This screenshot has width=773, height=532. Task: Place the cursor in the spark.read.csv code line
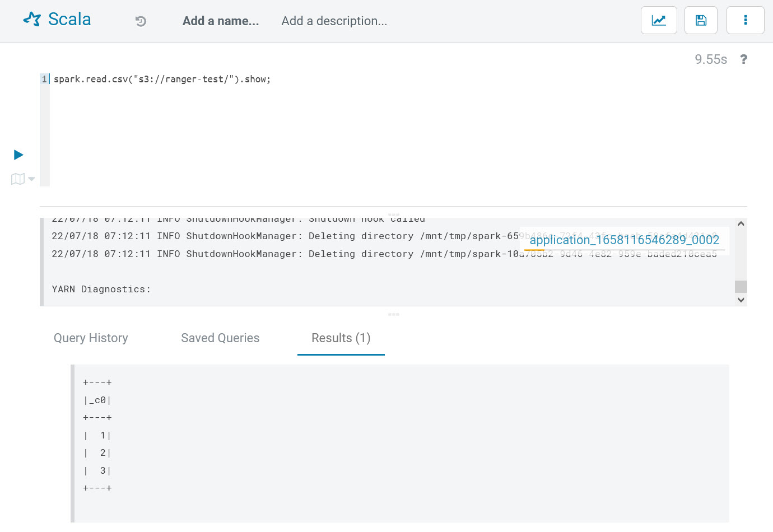point(162,80)
